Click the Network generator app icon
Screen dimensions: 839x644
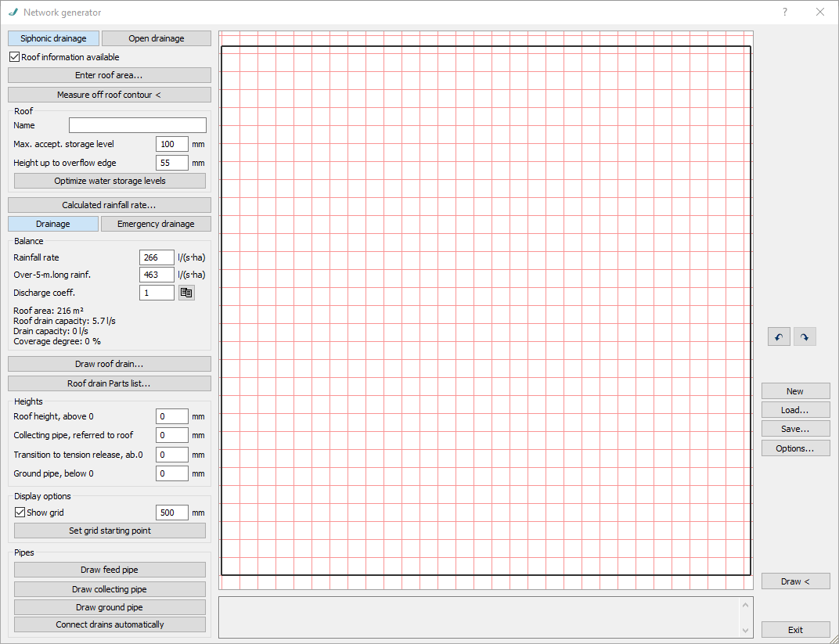click(13, 12)
